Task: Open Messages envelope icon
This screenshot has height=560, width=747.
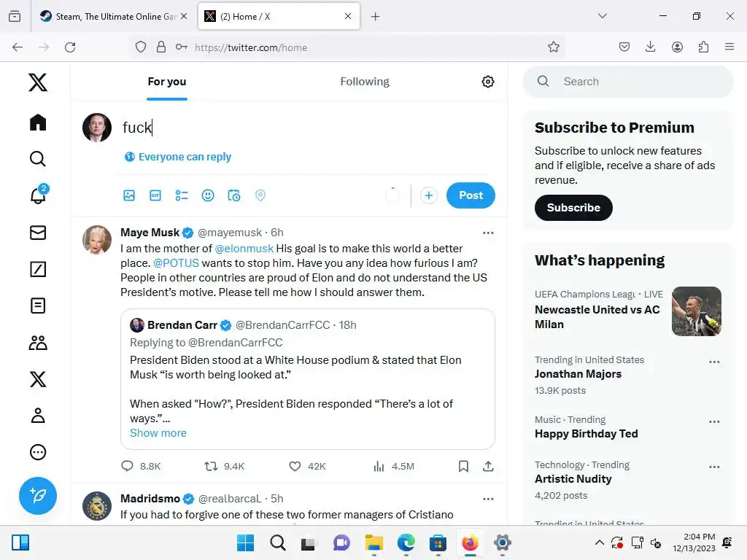Action: point(38,233)
